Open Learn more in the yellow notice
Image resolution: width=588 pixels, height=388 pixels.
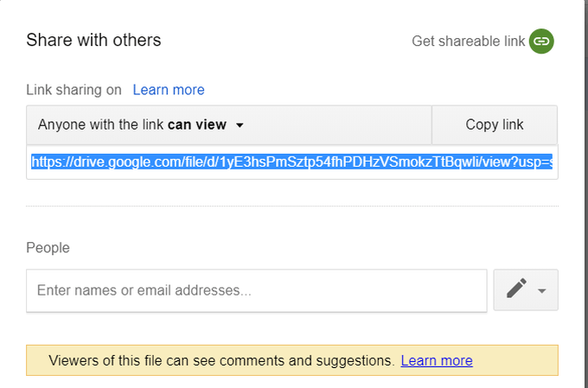(437, 360)
